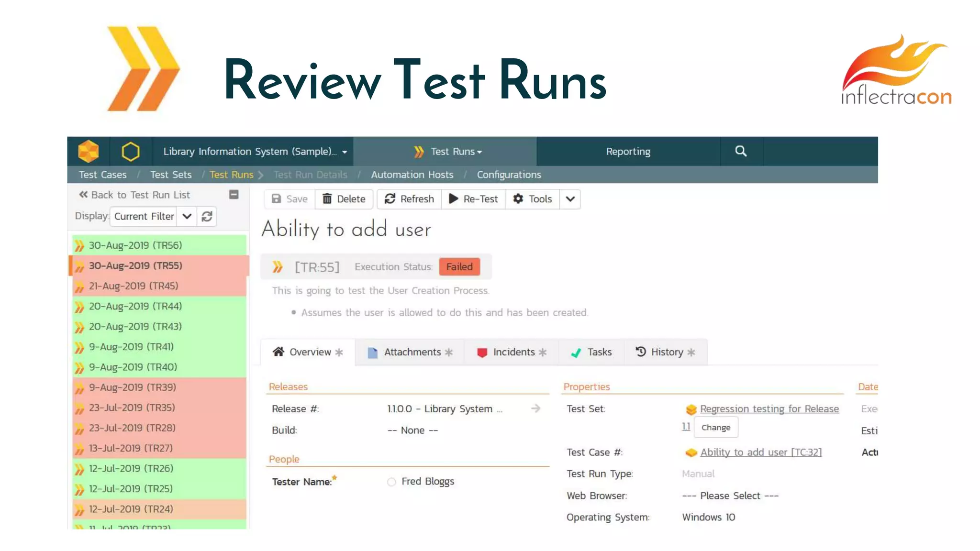Click the test case icon beside Ability to add user
980x551 pixels.
(x=691, y=452)
